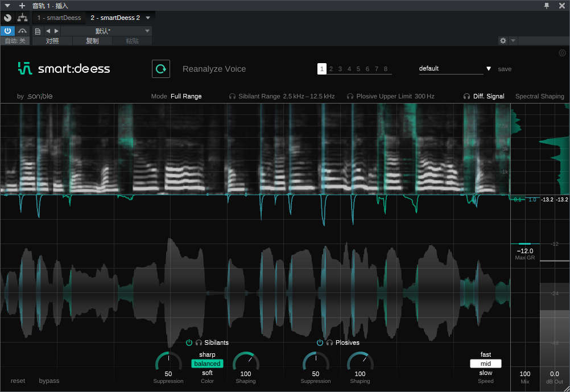Add a new insert with the plus icon
This screenshot has height=392, width=570.
(22, 6)
